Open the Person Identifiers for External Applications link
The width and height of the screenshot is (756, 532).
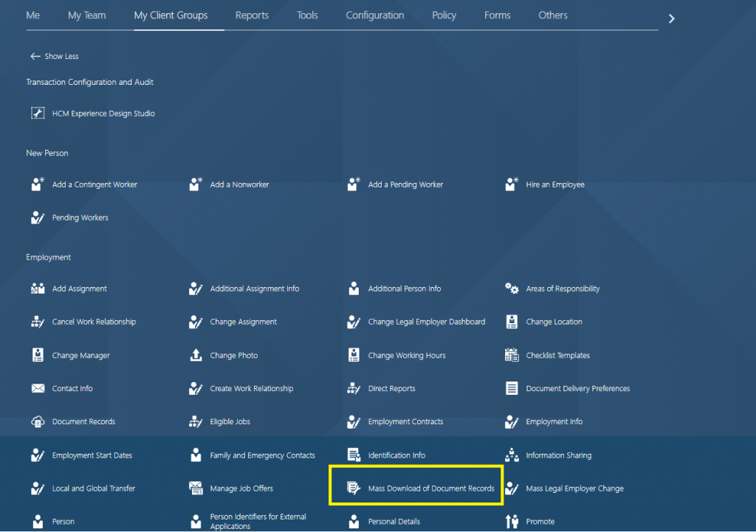(258, 522)
